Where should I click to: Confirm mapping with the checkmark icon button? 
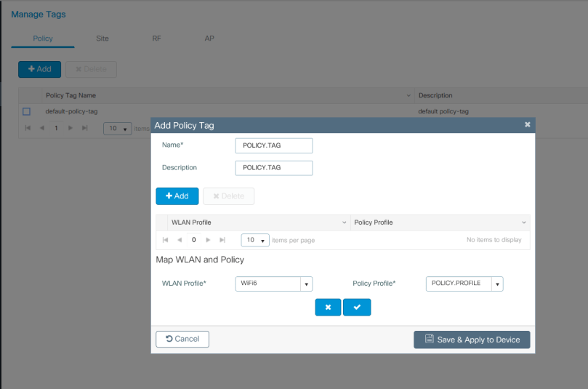pyautogui.click(x=357, y=308)
